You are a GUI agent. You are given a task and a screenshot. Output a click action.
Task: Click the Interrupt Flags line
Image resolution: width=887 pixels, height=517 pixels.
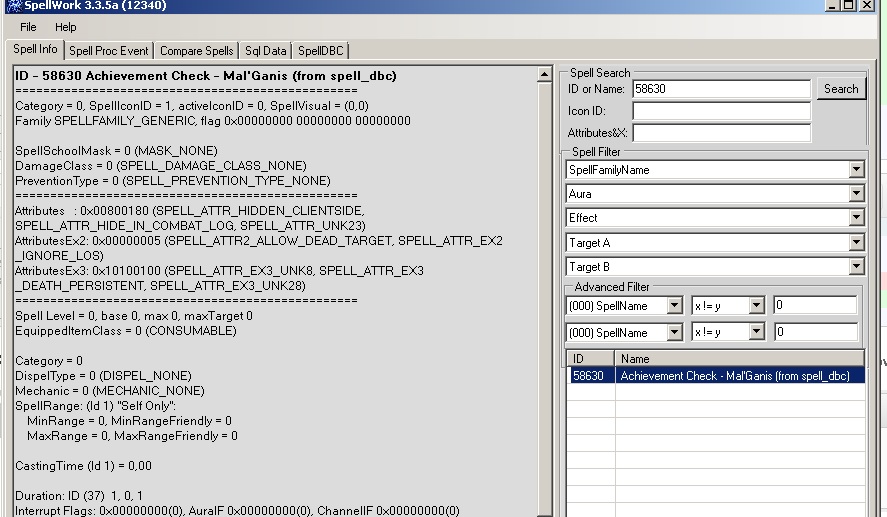237,511
